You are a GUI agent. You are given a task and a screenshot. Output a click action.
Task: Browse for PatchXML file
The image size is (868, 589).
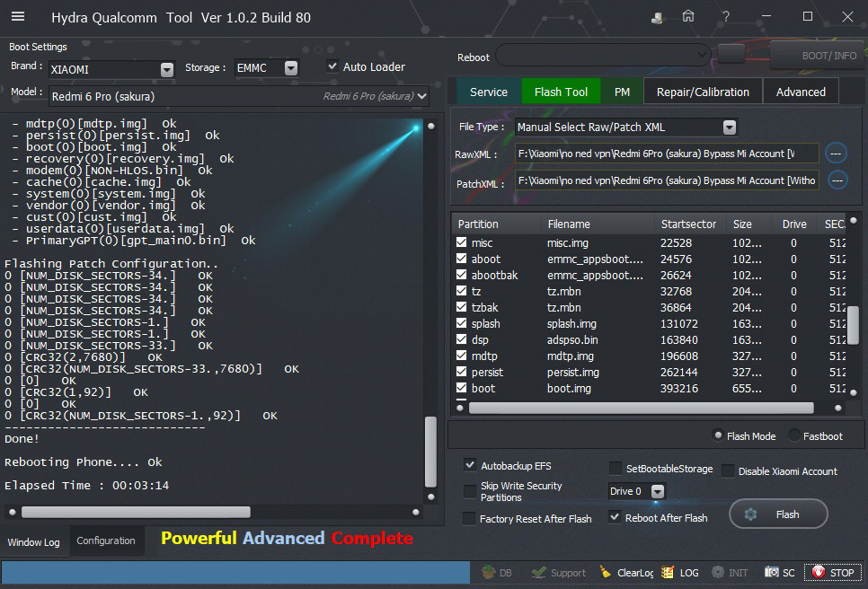(837, 180)
